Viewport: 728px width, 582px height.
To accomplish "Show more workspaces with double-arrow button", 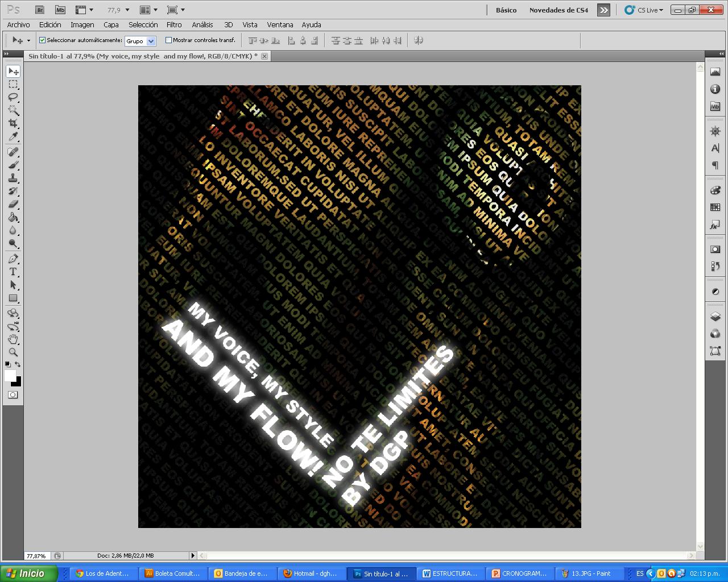I will [x=603, y=10].
